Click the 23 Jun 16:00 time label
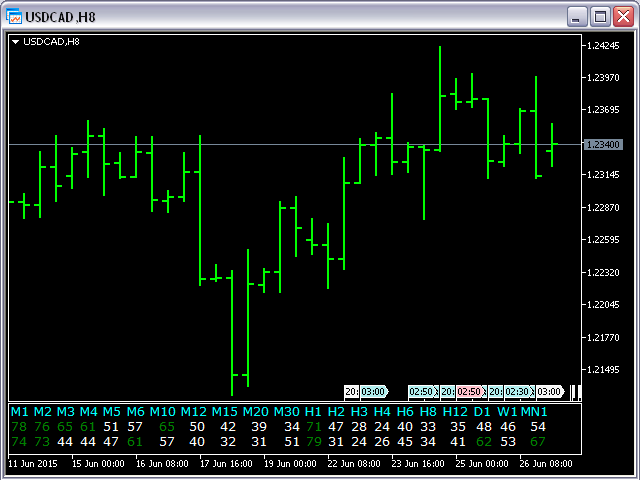The image size is (640, 480). click(418, 464)
